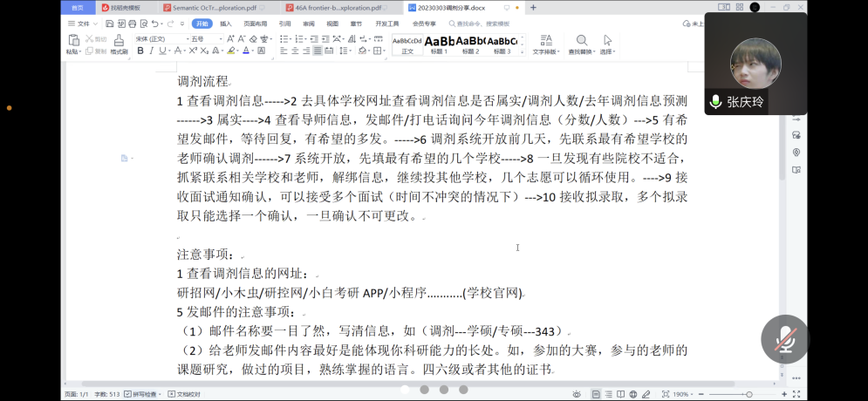868x401 pixels.
Task: Open the 文件 file menu
Action: [x=80, y=24]
